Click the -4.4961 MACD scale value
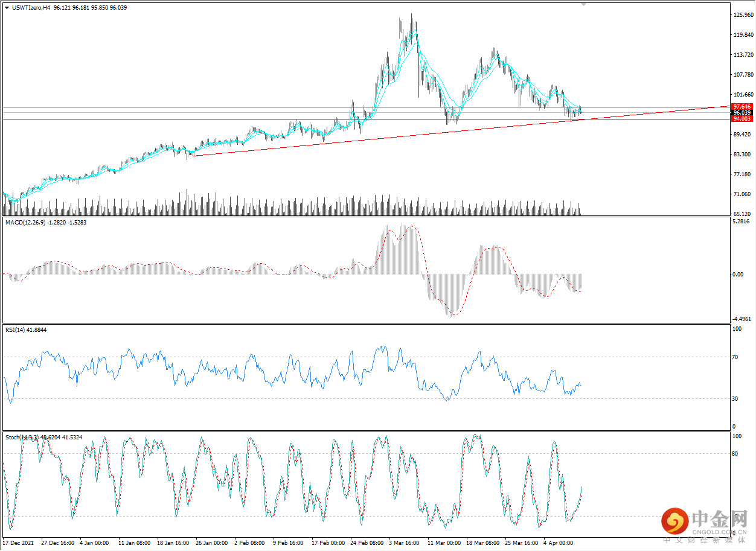This screenshot has width=756, height=551. point(741,319)
